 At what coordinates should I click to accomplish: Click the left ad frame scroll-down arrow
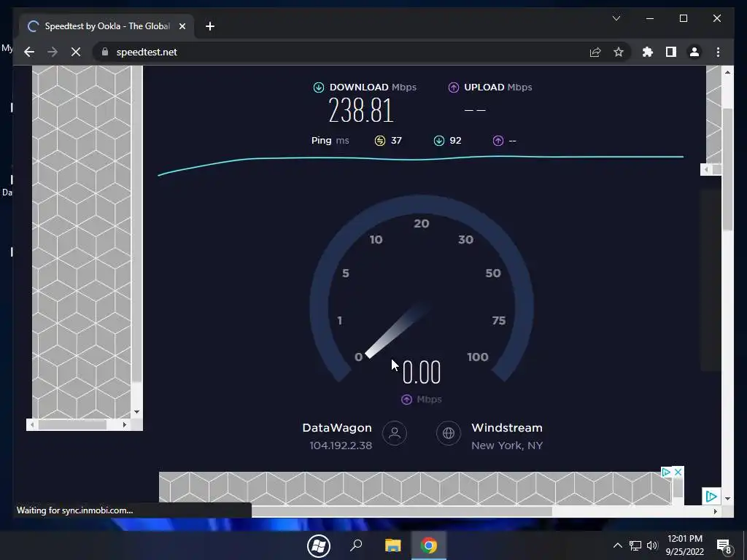click(136, 412)
